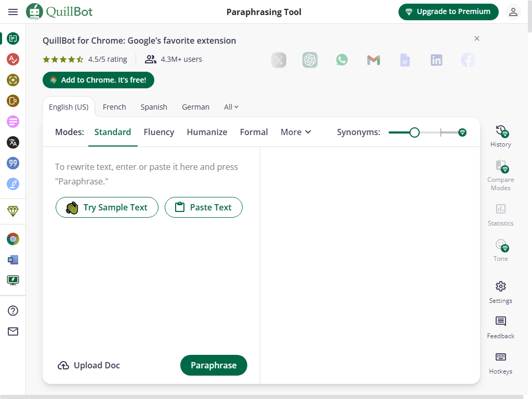Viewport: 532px width, 399px height.
Task: Click into the text input area placeholder
Action: pyautogui.click(x=147, y=174)
